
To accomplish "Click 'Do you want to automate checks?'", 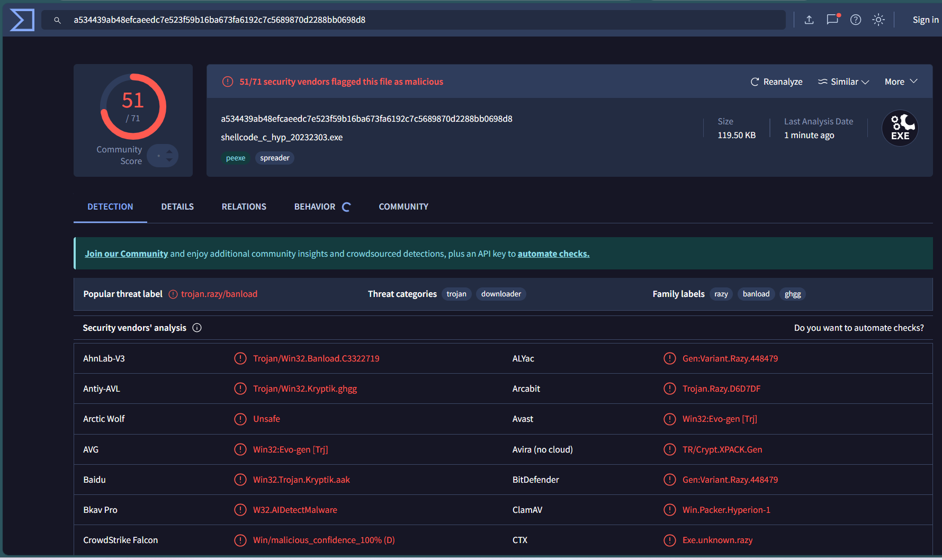I will [x=859, y=328].
